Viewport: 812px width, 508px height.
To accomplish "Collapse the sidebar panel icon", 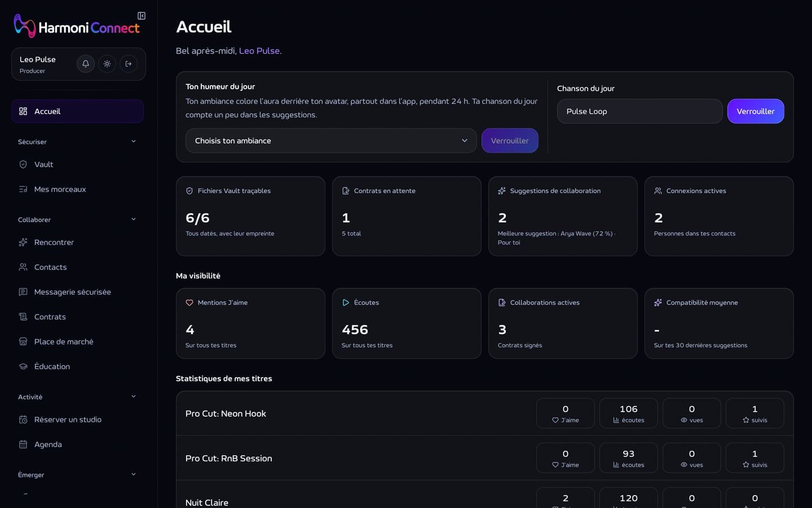I will (142, 16).
